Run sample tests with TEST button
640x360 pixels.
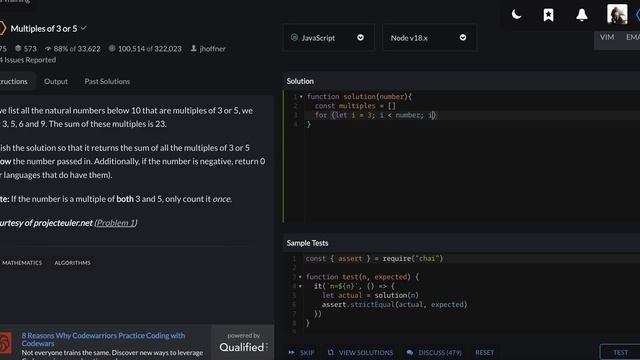coord(620,352)
